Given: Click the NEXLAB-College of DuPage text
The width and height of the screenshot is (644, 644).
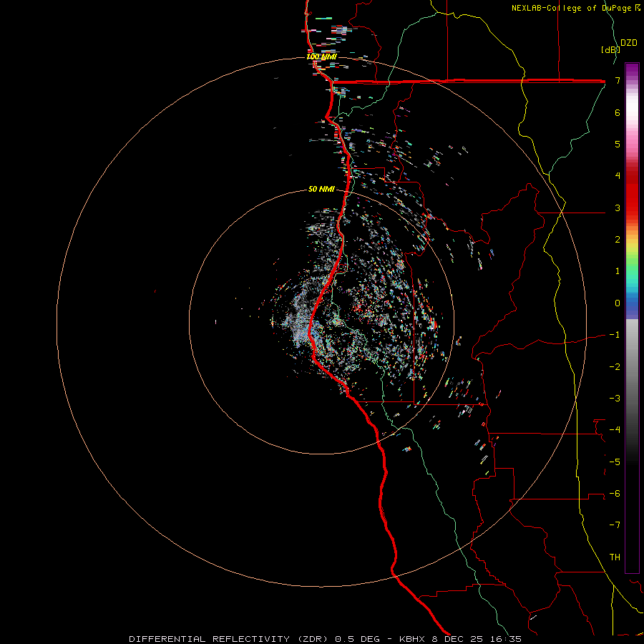Looking at the screenshot, I should tap(572, 8).
